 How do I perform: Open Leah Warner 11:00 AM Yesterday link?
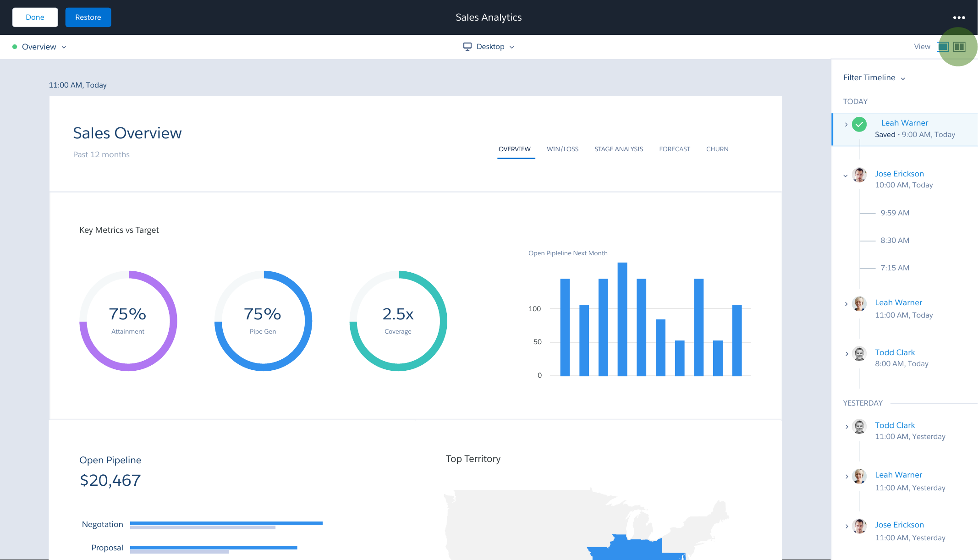point(898,475)
